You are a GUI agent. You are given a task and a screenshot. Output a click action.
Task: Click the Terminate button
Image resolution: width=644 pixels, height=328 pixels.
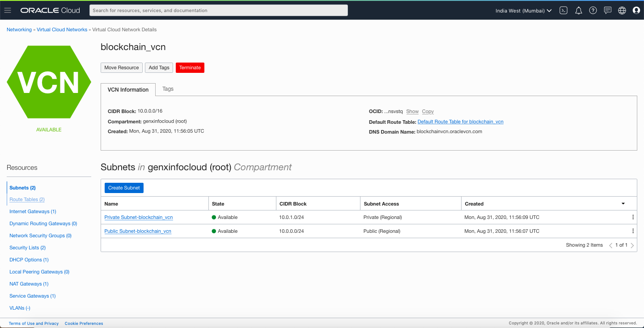190,67
